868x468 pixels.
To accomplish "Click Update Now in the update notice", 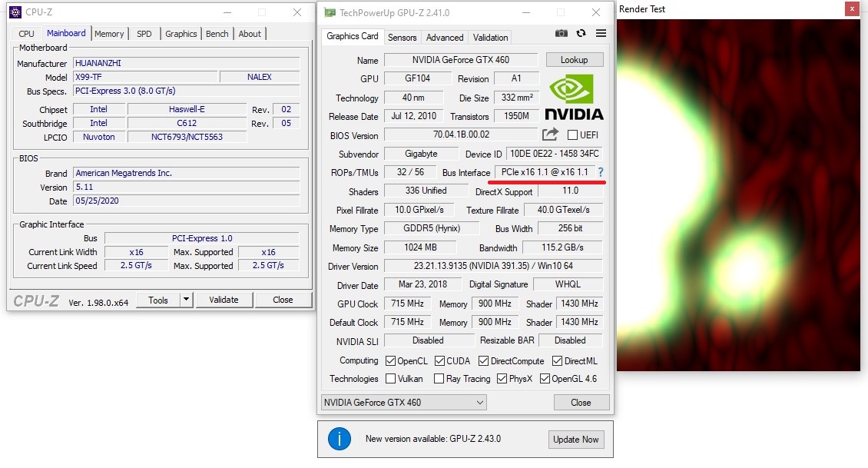I will click(x=575, y=440).
